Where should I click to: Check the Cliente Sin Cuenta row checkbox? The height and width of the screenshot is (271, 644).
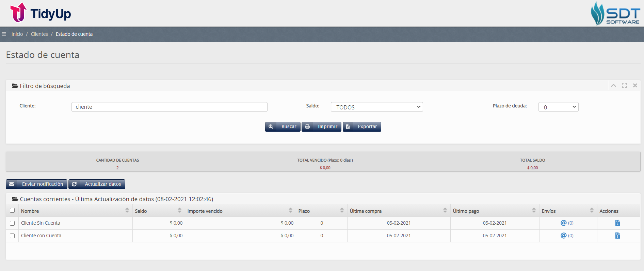pos(12,223)
